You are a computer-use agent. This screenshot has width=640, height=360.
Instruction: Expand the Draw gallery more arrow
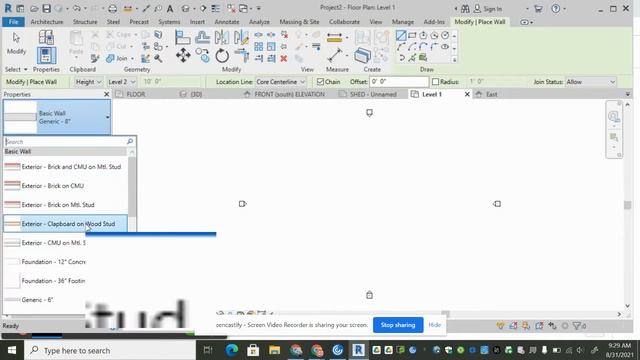(x=454, y=60)
